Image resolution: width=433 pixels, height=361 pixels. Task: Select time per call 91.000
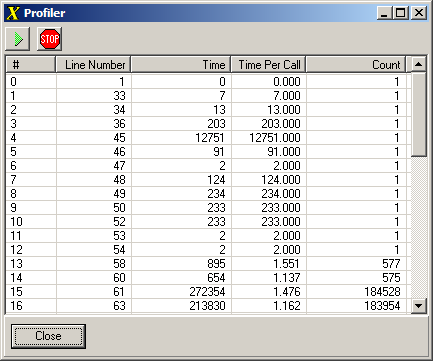coord(284,152)
